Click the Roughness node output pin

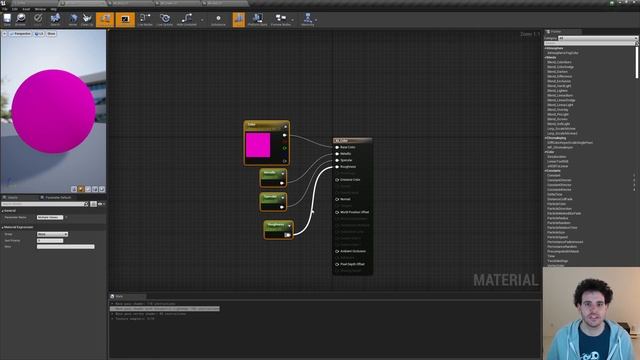287,235
